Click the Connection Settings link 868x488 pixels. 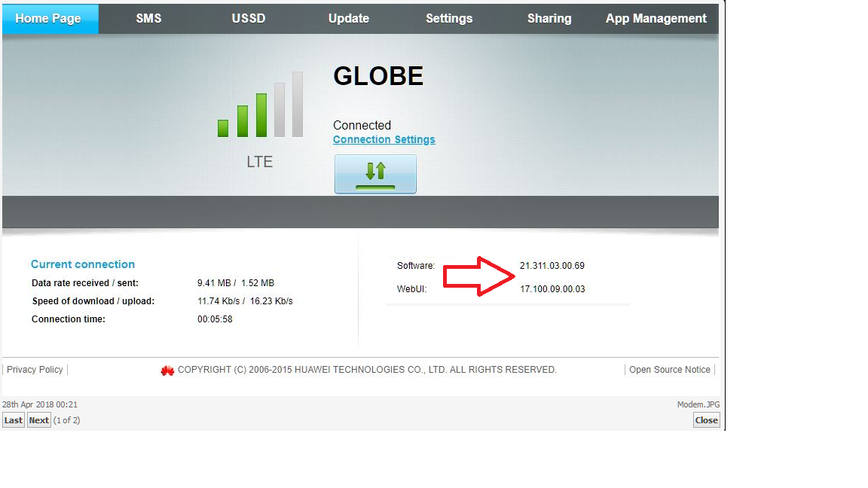click(384, 139)
